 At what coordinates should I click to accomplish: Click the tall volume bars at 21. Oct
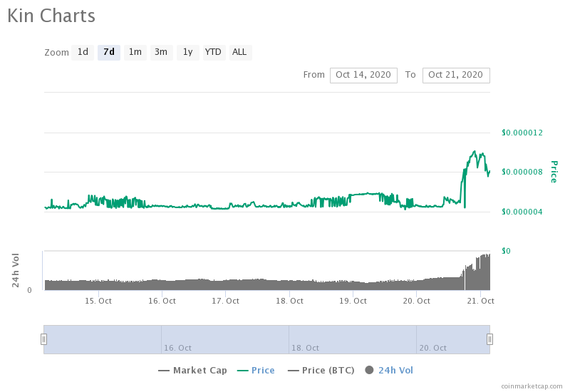click(x=484, y=272)
